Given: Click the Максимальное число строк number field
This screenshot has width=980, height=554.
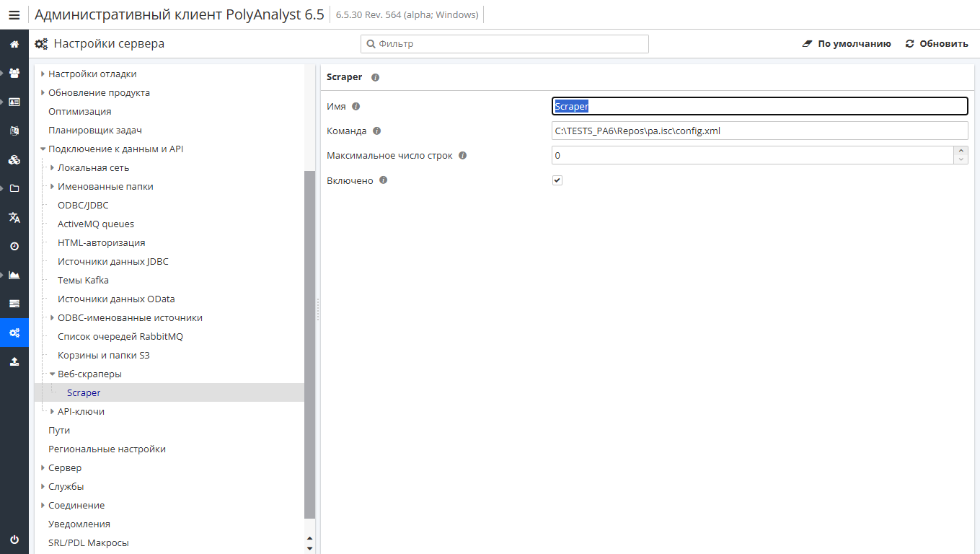Looking at the screenshot, I should [753, 155].
